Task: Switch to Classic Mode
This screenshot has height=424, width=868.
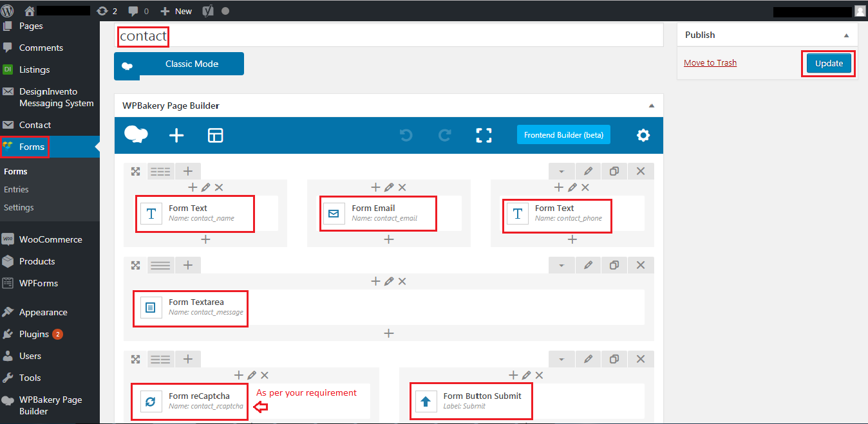Action: tap(179, 64)
